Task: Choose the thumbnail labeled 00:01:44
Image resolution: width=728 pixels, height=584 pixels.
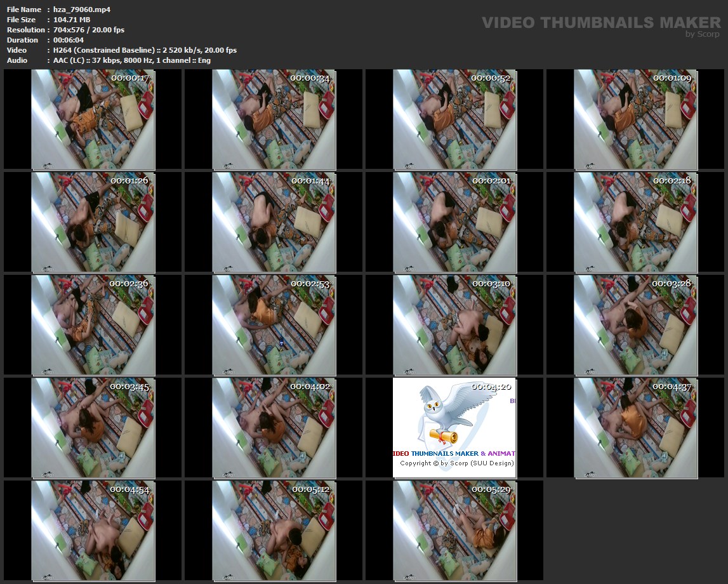Action: 274,222
